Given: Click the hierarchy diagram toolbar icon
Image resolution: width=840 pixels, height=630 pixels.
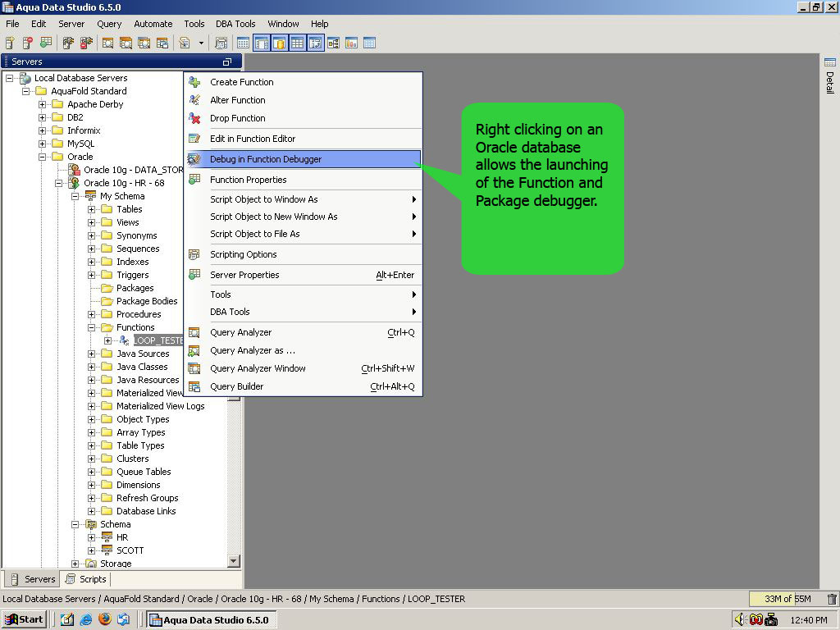Looking at the screenshot, I should pos(333,43).
